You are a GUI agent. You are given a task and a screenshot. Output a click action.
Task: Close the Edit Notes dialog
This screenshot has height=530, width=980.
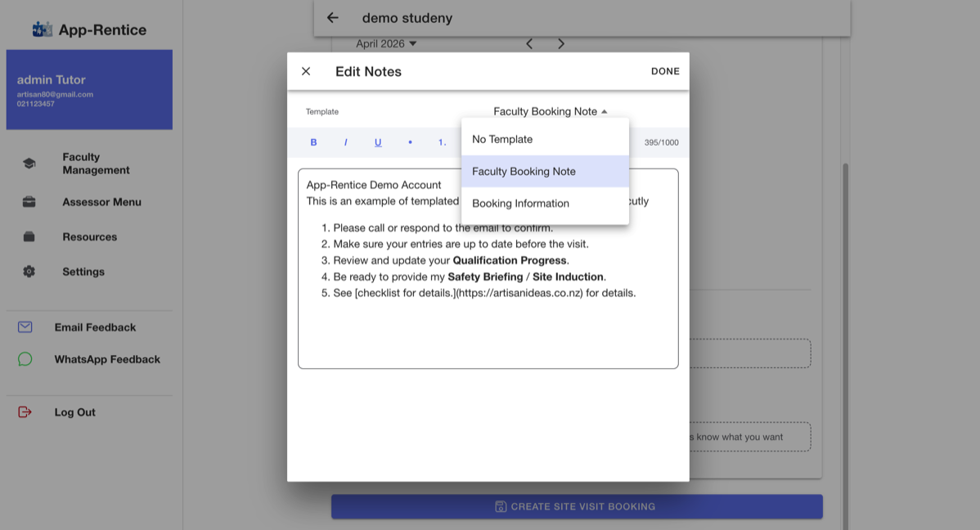tap(306, 71)
